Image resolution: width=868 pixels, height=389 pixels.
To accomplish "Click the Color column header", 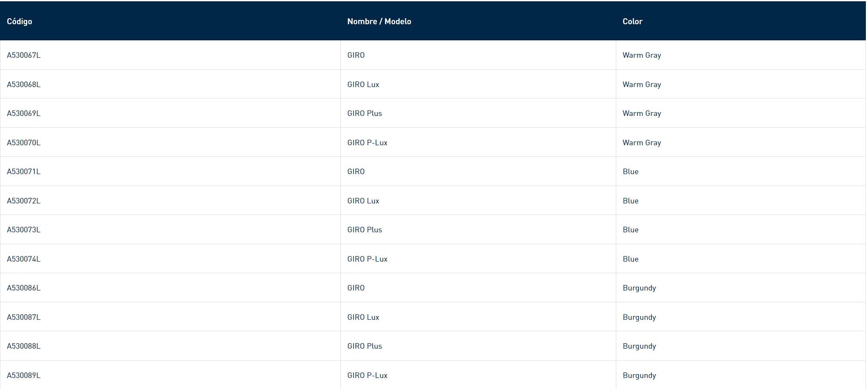I will 632,21.
